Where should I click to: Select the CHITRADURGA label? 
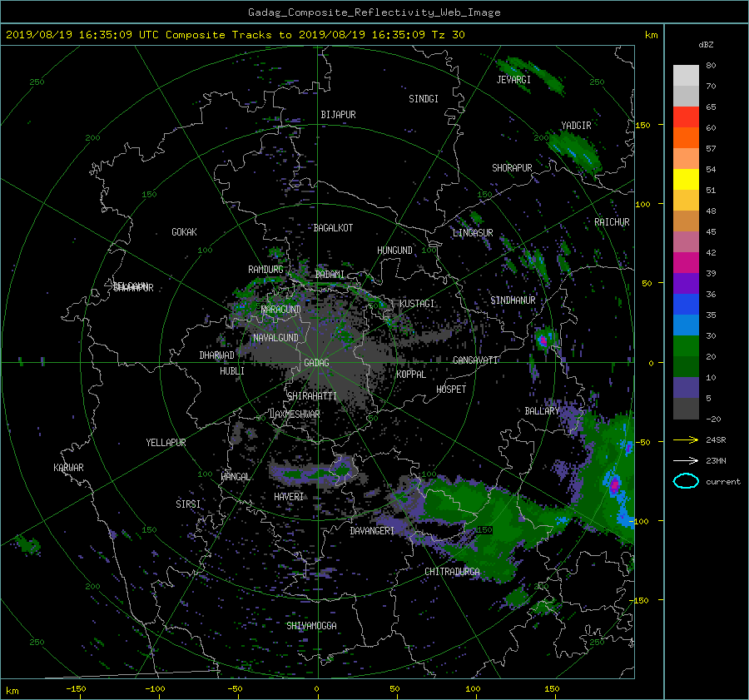tap(452, 572)
